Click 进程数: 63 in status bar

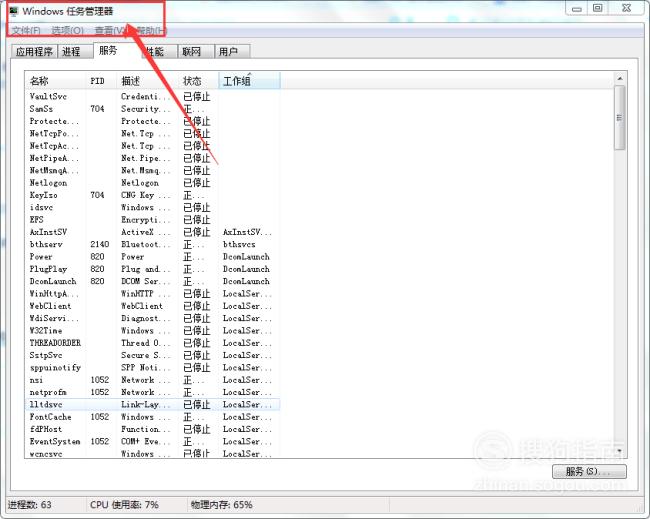[x=29, y=505]
